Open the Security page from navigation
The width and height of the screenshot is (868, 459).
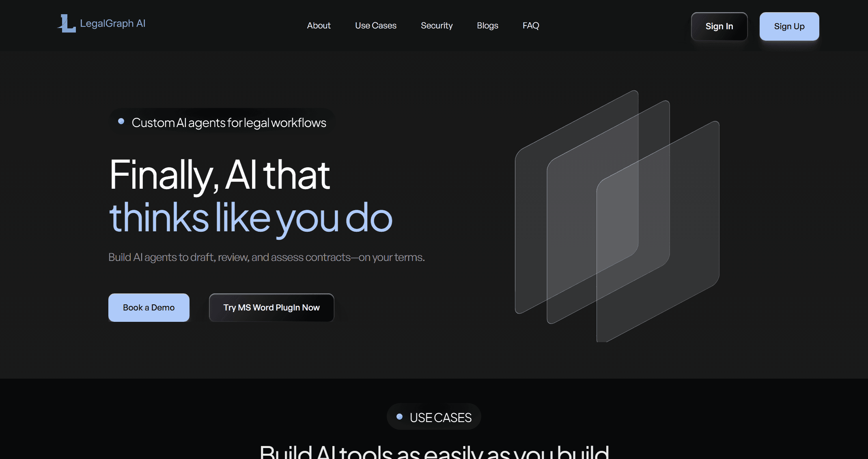pyautogui.click(x=436, y=26)
